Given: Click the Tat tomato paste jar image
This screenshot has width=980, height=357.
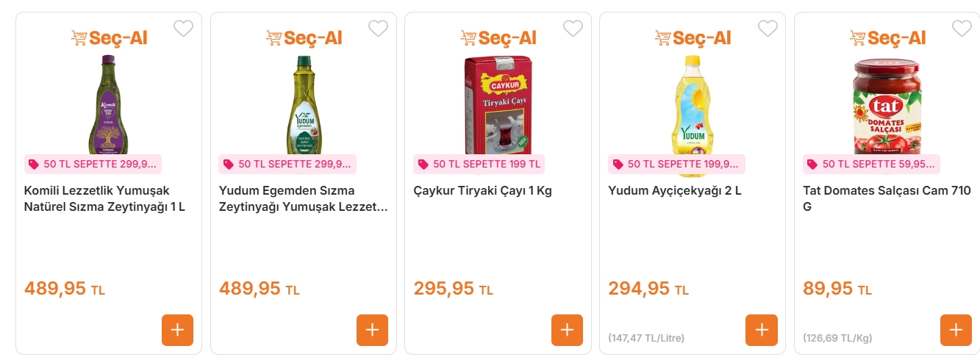Looking at the screenshot, I should 887,107.
